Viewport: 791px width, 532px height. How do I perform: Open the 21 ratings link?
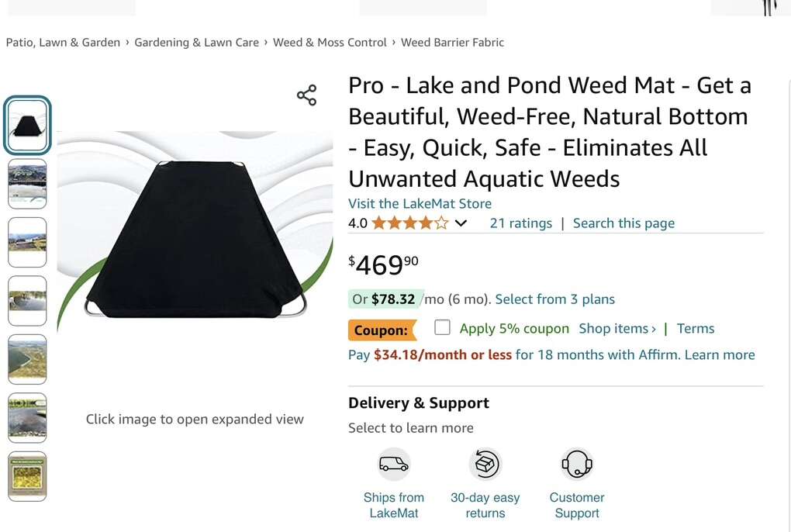click(520, 223)
